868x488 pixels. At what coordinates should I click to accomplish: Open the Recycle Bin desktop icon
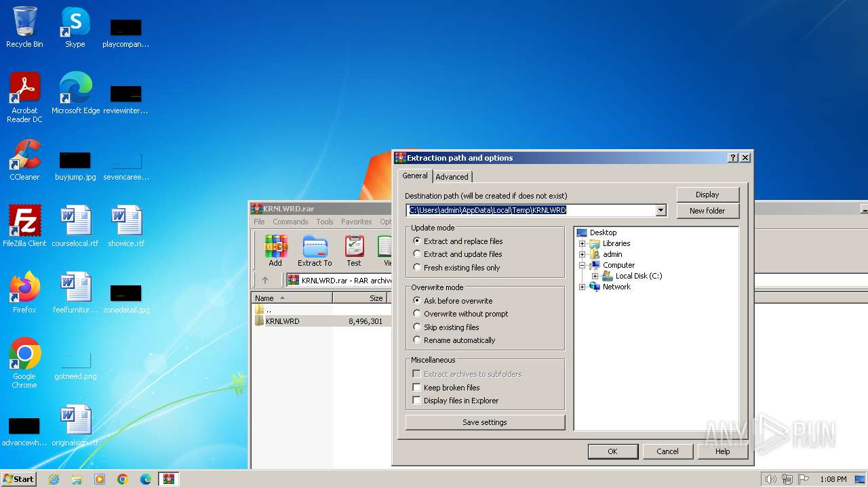[24, 27]
